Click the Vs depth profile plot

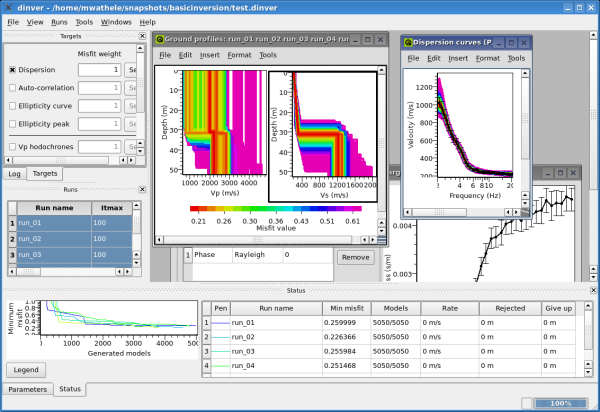click(x=334, y=125)
